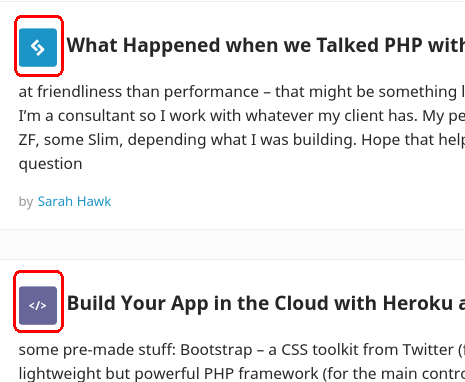Click the word 'Bootstrap' in second excerpt
This screenshot has width=465, height=382.
pos(216,350)
